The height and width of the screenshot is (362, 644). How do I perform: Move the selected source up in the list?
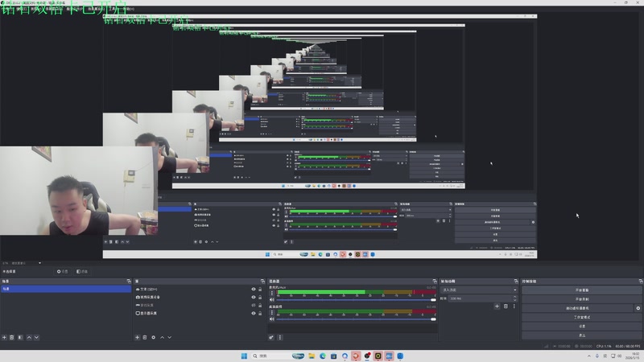click(162, 337)
